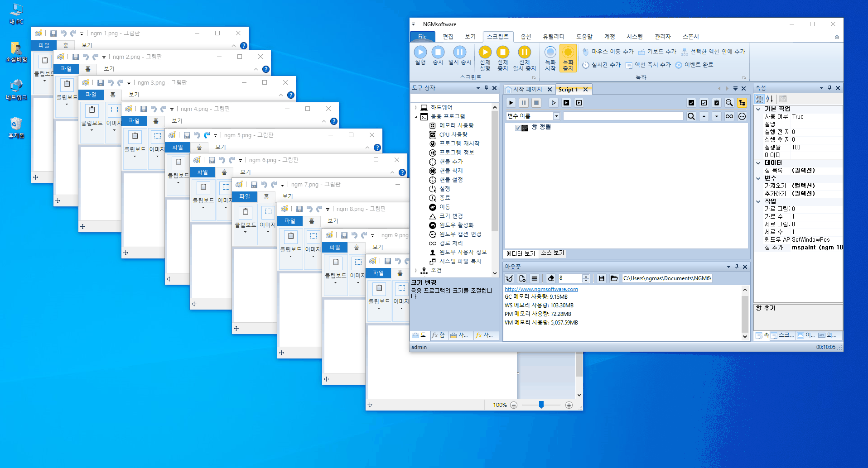The width and height of the screenshot is (868, 468).
Task: Run the script with 실행 button in ribbon
Action: 420,56
